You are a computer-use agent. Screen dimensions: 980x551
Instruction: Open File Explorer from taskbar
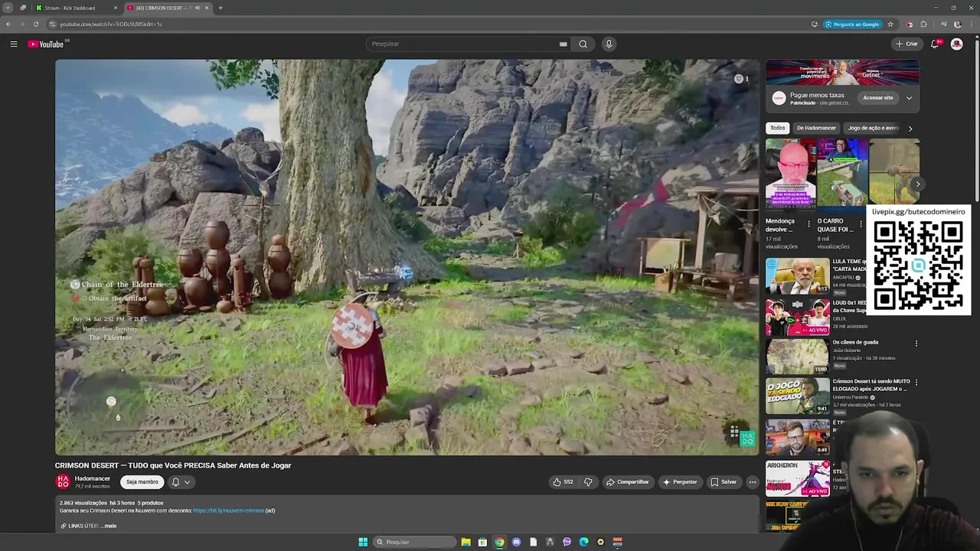click(x=465, y=542)
